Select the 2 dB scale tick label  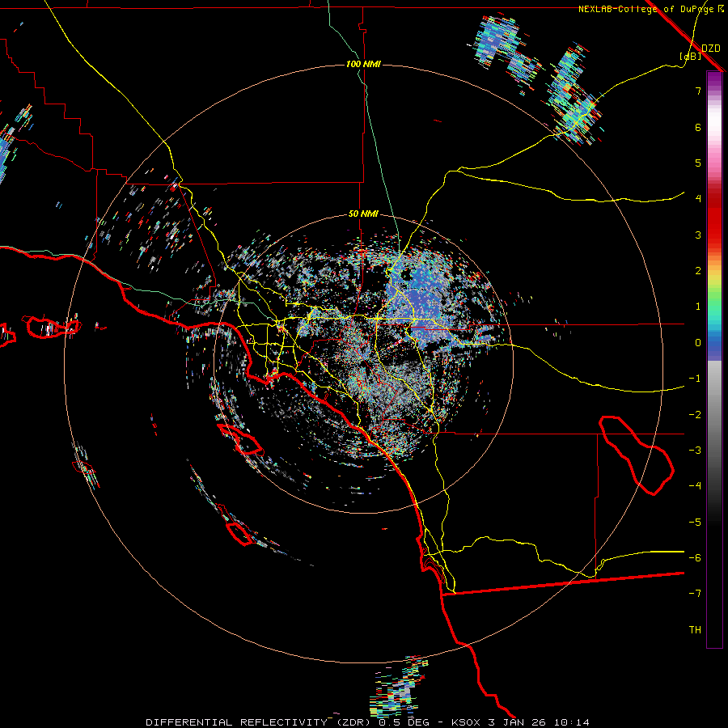pos(698,271)
